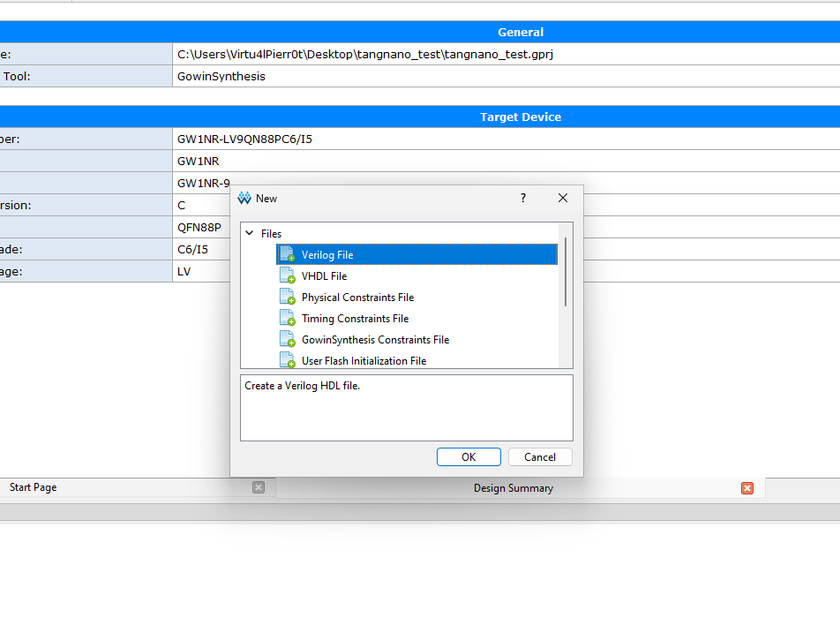Click the New dialog title text
The height and width of the screenshot is (618, 840).
point(266,199)
